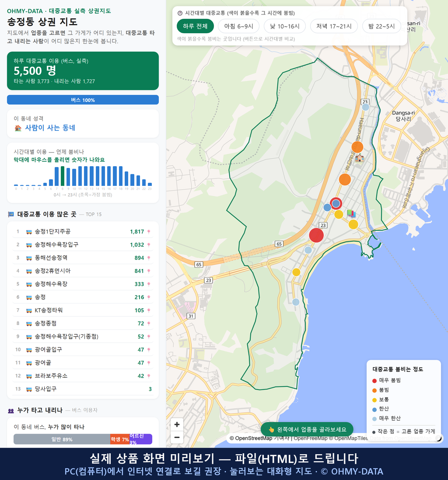Open the OpenFreeMap attribution link
The width and height of the screenshot is (448, 480).
(x=311, y=438)
